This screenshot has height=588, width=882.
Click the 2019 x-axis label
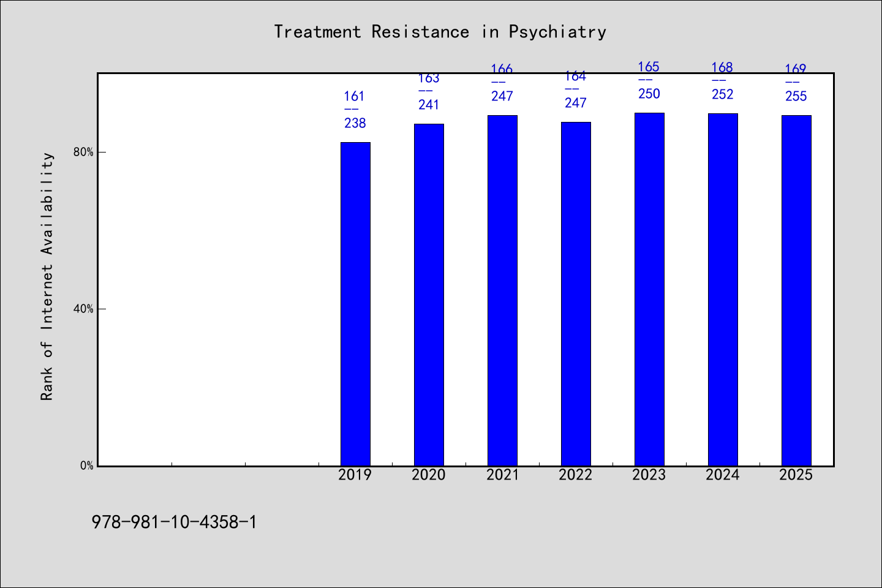[x=355, y=475]
